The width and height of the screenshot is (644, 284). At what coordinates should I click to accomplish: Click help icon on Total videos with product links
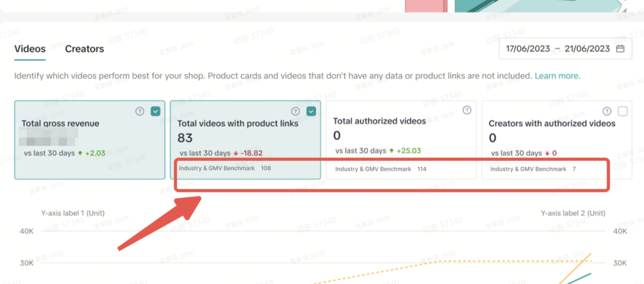pos(295,111)
